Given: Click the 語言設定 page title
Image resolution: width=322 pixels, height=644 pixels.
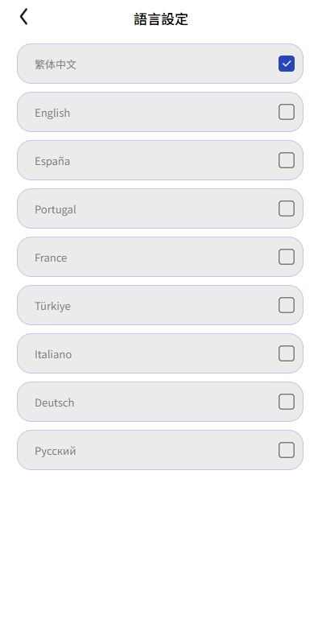Looking at the screenshot, I should (161, 19).
